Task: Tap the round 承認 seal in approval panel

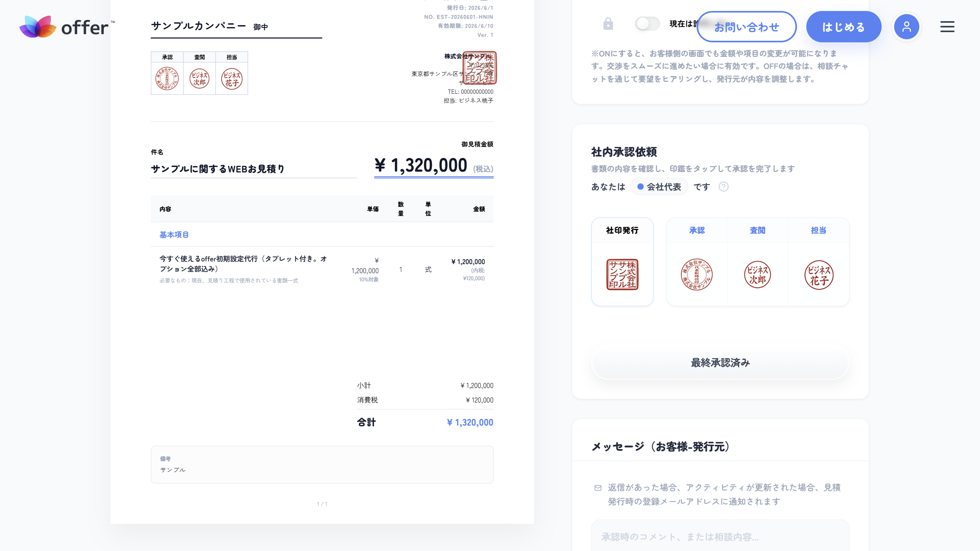Action: tap(697, 274)
